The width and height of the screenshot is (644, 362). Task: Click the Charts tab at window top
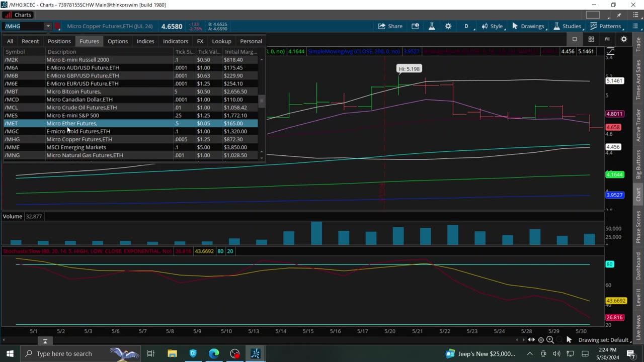tap(19, 15)
